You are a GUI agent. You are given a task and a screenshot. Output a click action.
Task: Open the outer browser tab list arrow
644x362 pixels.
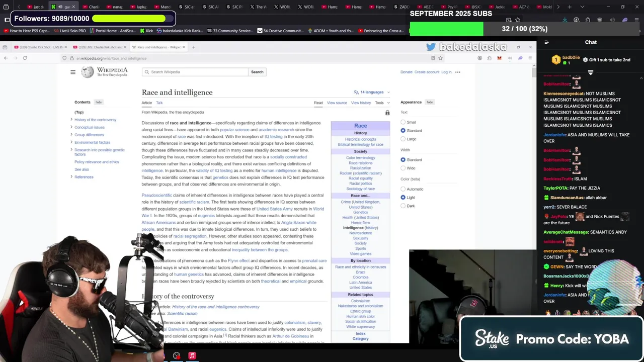coord(582,7)
